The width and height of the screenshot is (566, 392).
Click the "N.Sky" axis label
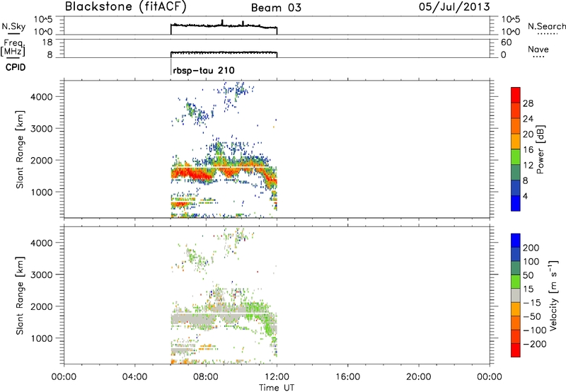tap(13, 27)
